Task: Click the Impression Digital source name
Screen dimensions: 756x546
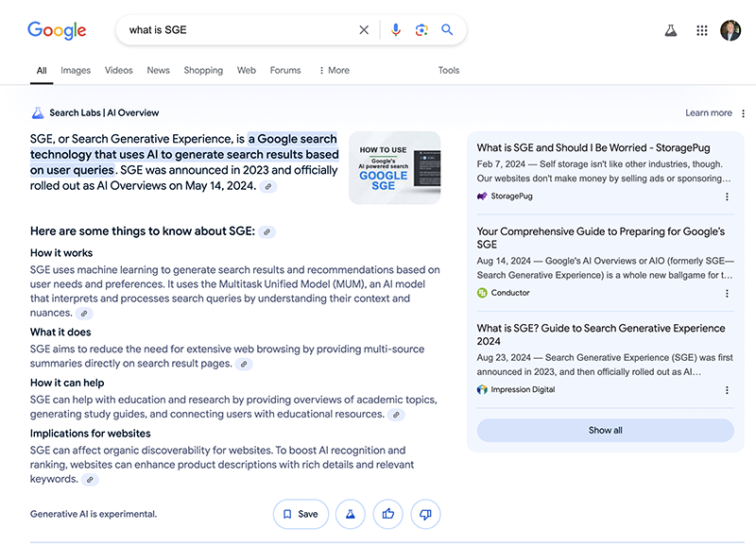Action: click(523, 389)
